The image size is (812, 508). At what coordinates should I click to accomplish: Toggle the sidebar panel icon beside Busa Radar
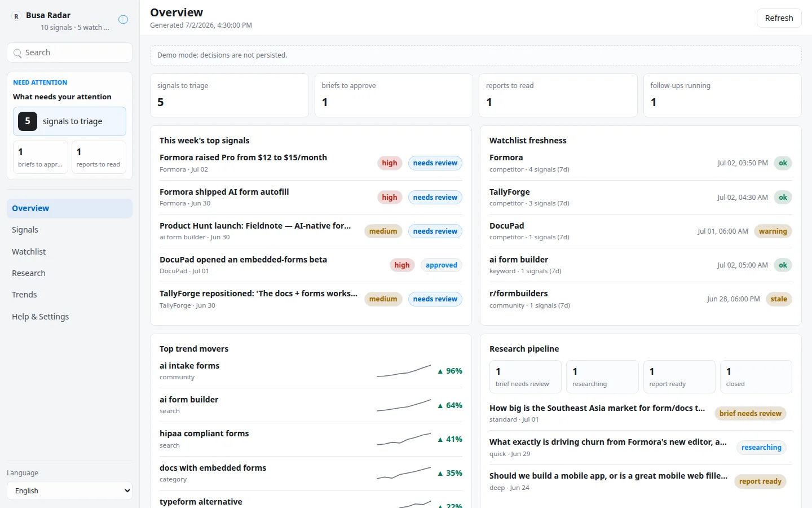click(123, 20)
